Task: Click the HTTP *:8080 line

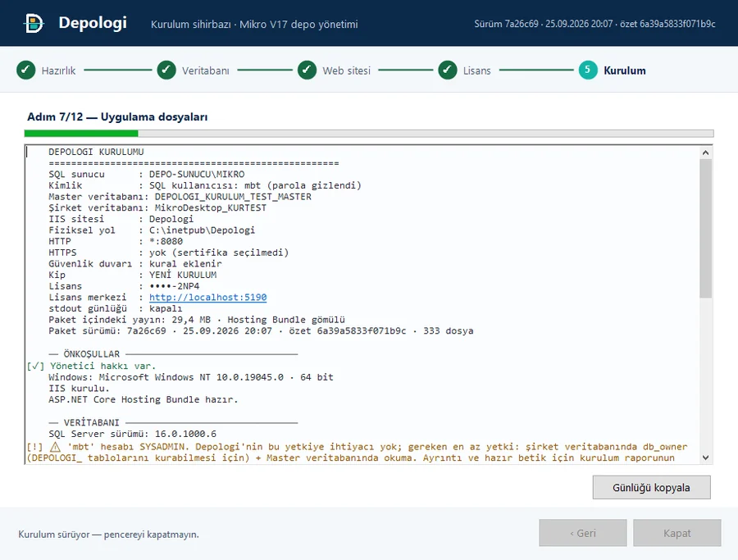Action: (x=116, y=241)
